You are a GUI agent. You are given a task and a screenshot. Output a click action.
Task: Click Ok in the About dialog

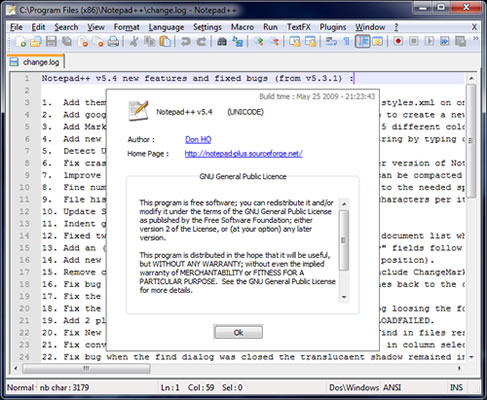[x=238, y=332]
